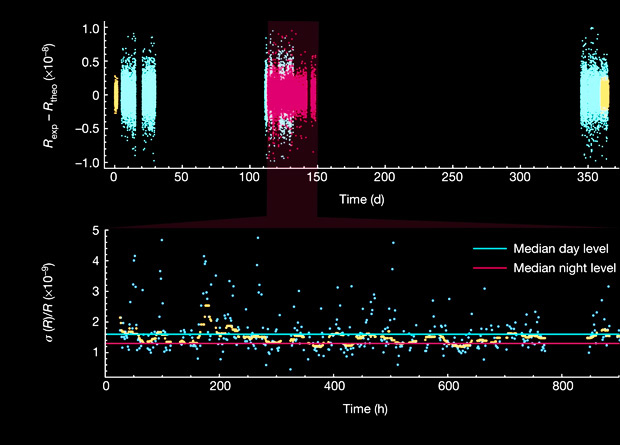Click the magenta data cluster in top plot
Image resolution: width=620 pixels, height=445 pixels.
(x=290, y=97)
